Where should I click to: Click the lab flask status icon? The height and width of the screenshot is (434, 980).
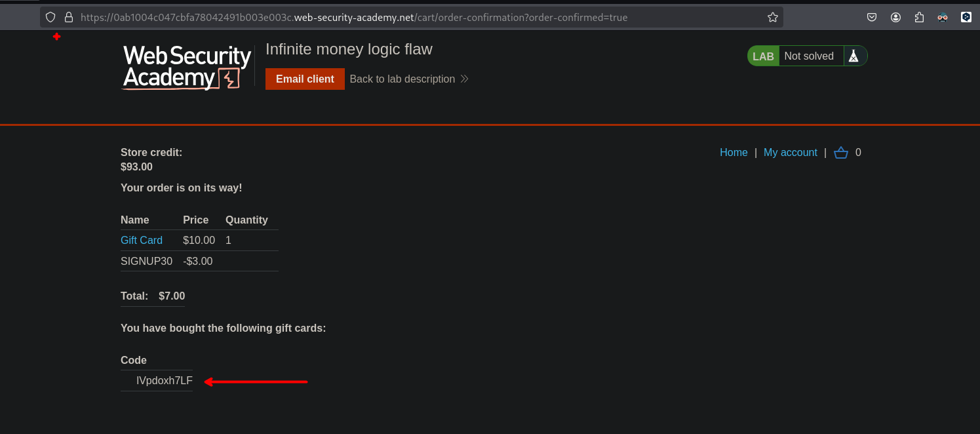click(x=853, y=56)
